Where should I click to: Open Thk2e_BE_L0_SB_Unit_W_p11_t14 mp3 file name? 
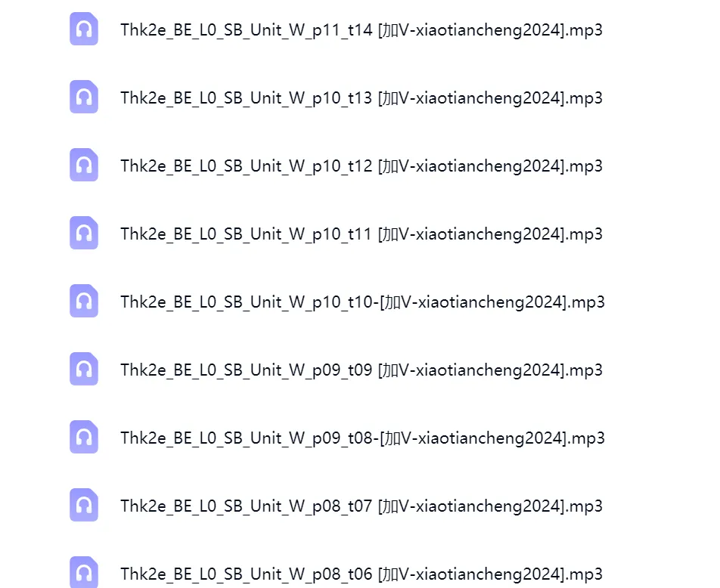(x=362, y=30)
